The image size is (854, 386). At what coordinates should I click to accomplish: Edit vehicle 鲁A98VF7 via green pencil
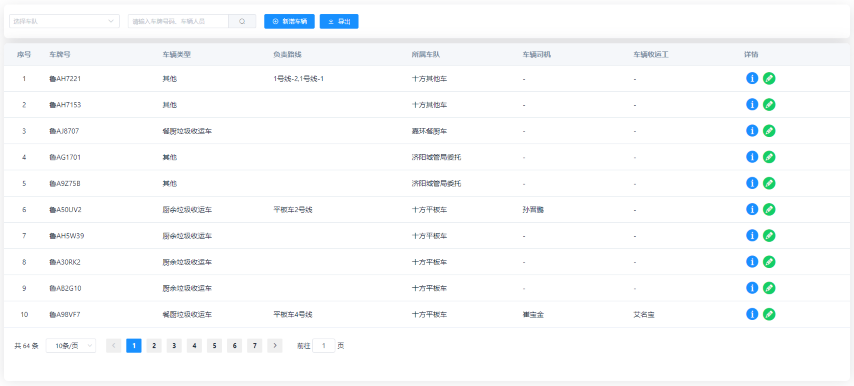click(769, 314)
